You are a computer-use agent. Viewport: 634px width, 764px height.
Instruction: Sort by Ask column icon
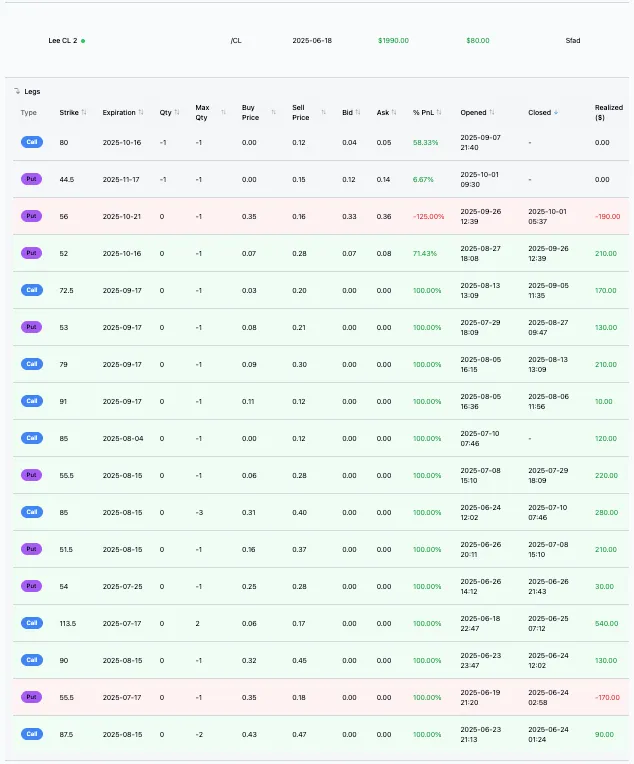[x=395, y=113]
